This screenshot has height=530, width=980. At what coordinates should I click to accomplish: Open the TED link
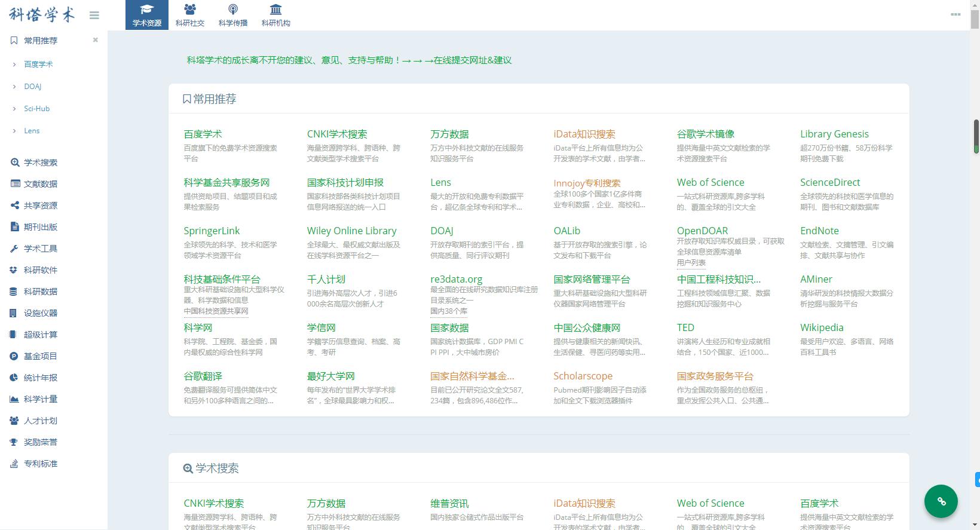click(685, 328)
